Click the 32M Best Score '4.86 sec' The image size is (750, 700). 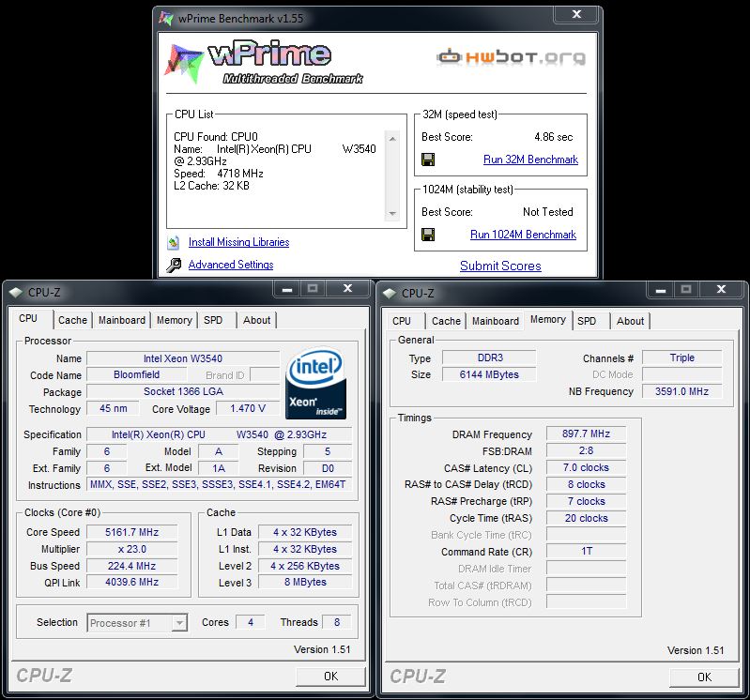point(554,137)
